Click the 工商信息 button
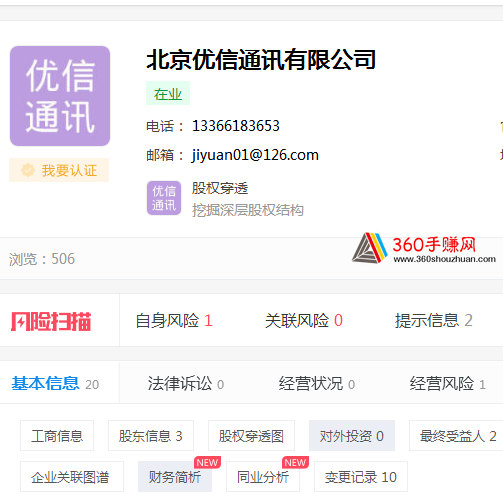Image resolution: width=503 pixels, height=497 pixels. click(57, 436)
